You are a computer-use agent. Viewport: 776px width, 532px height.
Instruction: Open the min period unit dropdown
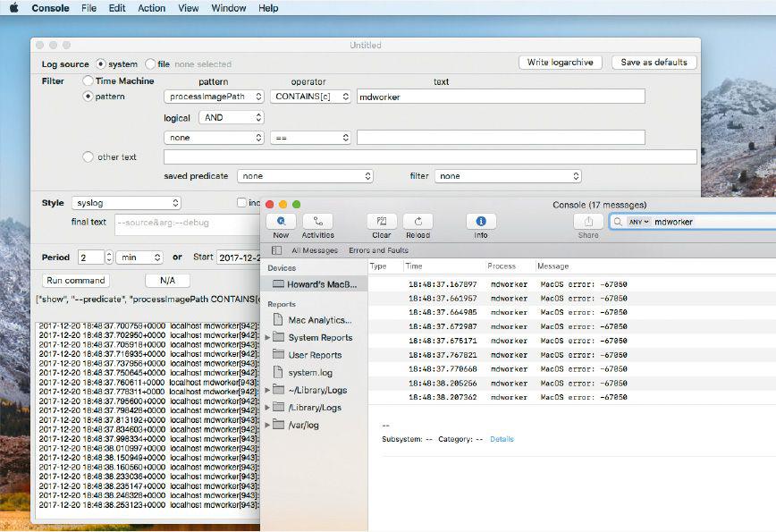pyautogui.click(x=139, y=258)
